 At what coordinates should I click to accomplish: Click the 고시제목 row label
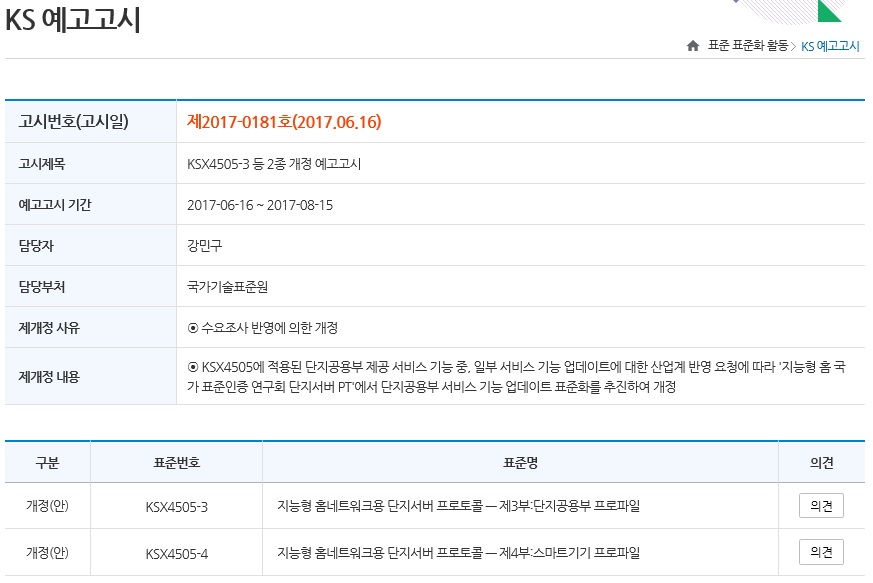43,162
